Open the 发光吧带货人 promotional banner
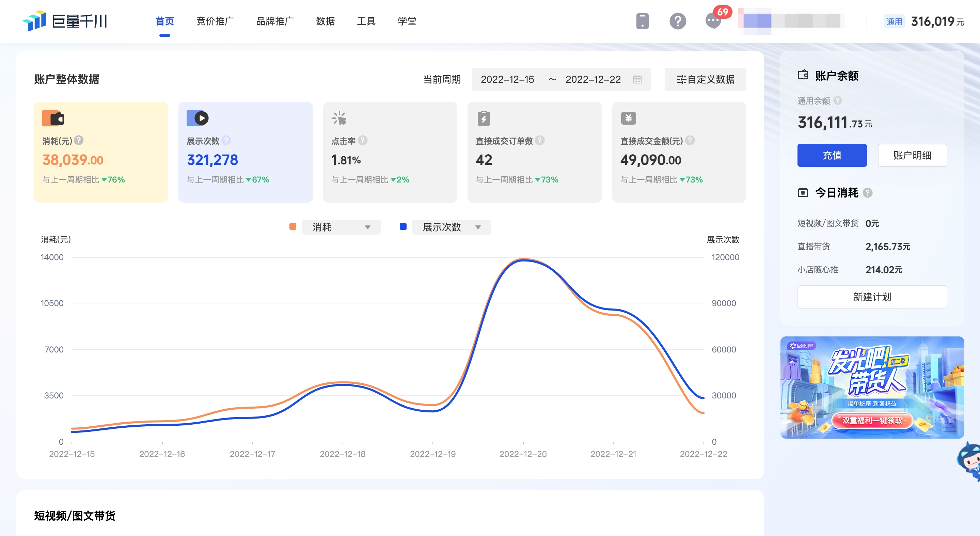This screenshot has height=536, width=980. [x=872, y=387]
